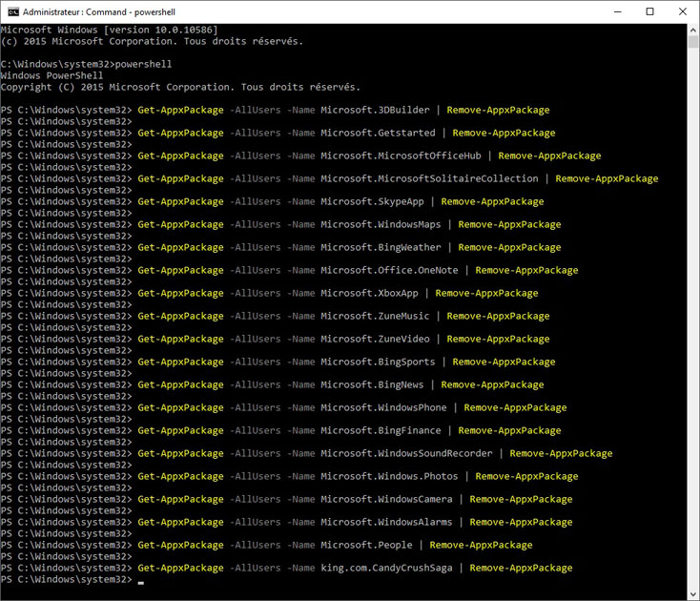Click the scrollbar down arrow
The height and width of the screenshot is (601, 700).
tap(693, 594)
